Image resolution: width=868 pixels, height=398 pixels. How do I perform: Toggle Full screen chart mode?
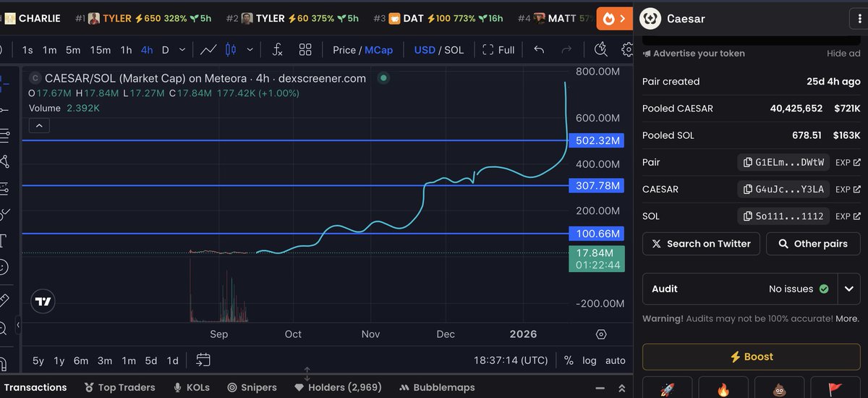tap(498, 50)
